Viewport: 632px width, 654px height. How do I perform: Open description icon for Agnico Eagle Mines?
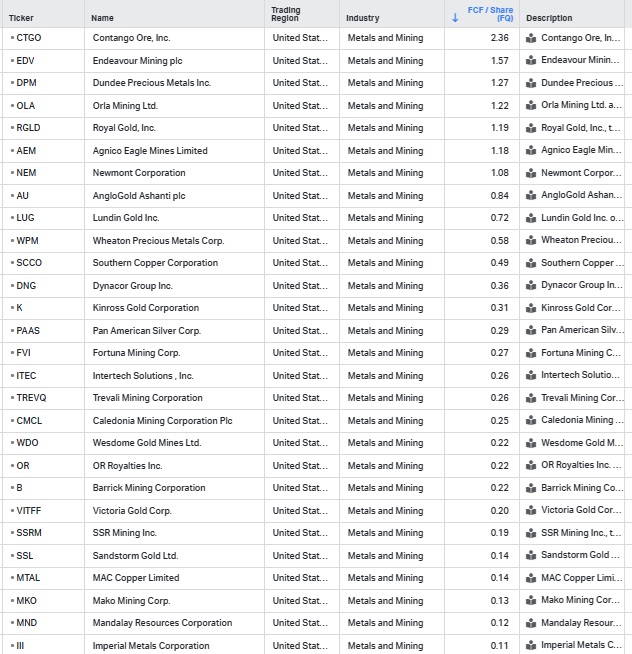(x=531, y=151)
